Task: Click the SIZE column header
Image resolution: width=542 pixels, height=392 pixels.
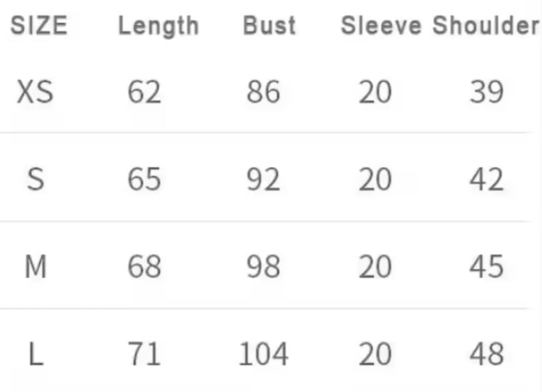Action: pos(39,26)
